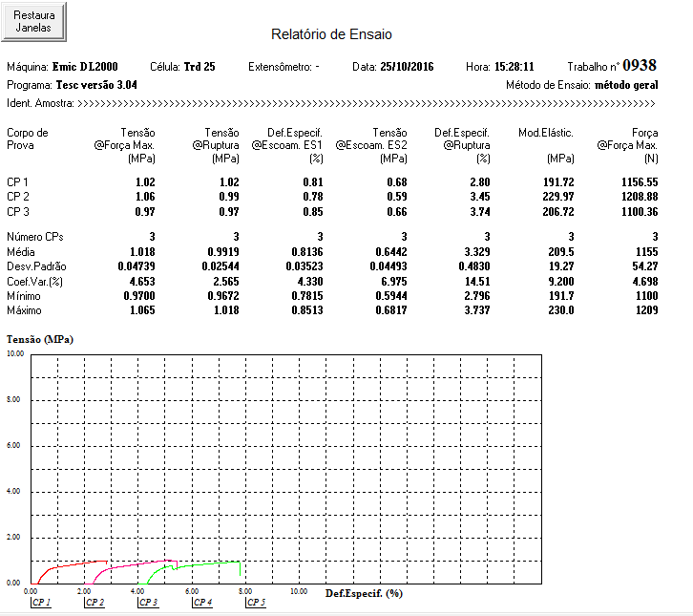Select the report title Relatório de Ensaio
This screenshot has width=693, height=616.
point(331,34)
